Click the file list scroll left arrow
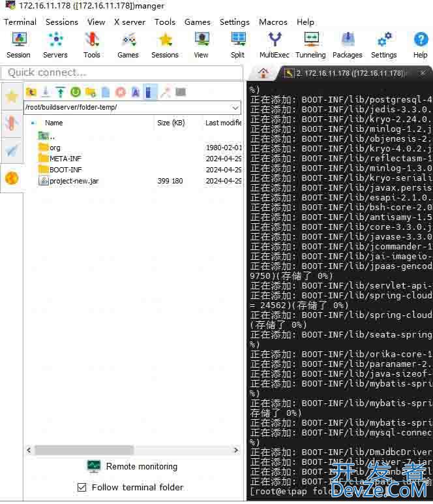The width and height of the screenshot is (433, 504). 29,450
